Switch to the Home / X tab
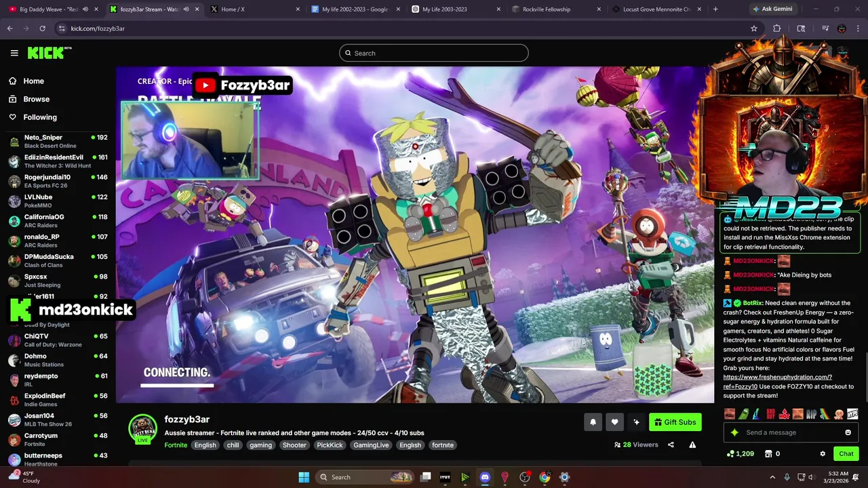868x488 pixels. (254, 9)
